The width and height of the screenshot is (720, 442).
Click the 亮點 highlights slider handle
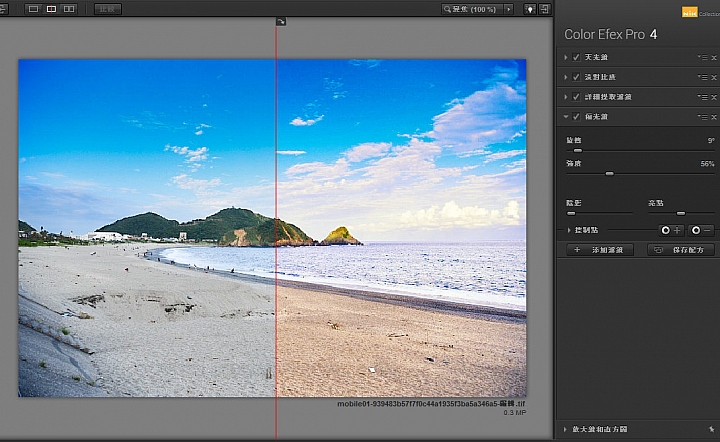click(x=681, y=213)
